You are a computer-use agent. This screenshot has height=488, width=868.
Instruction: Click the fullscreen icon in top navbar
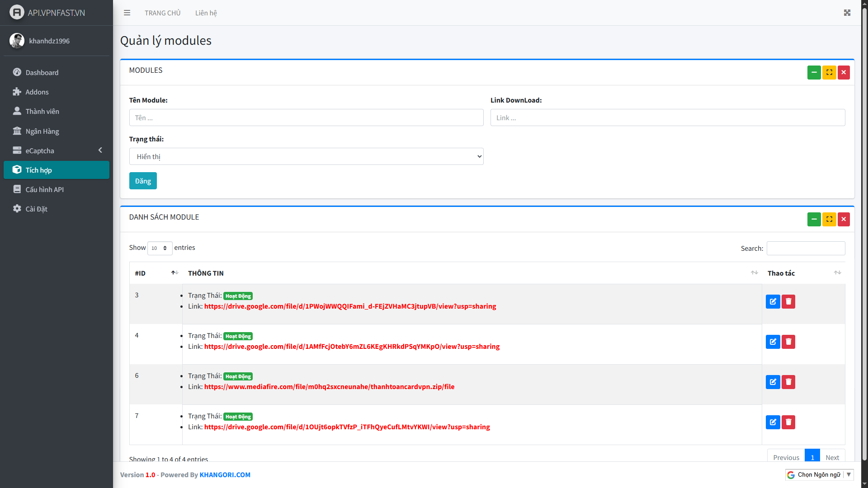[x=847, y=13]
